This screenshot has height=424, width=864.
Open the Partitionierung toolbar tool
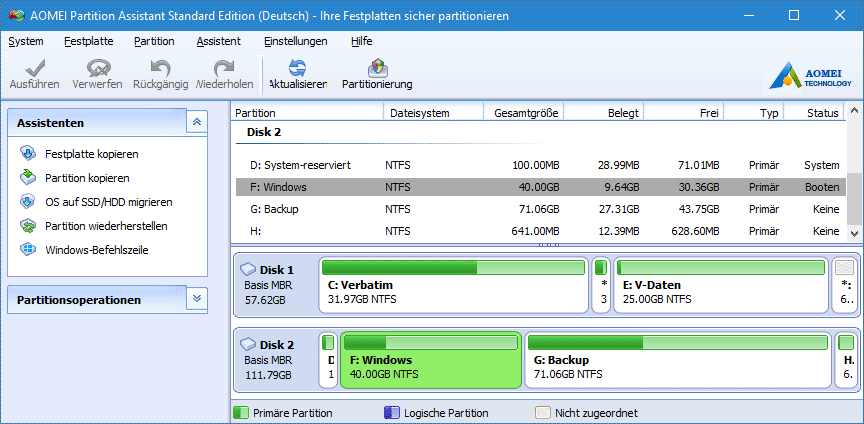click(377, 68)
